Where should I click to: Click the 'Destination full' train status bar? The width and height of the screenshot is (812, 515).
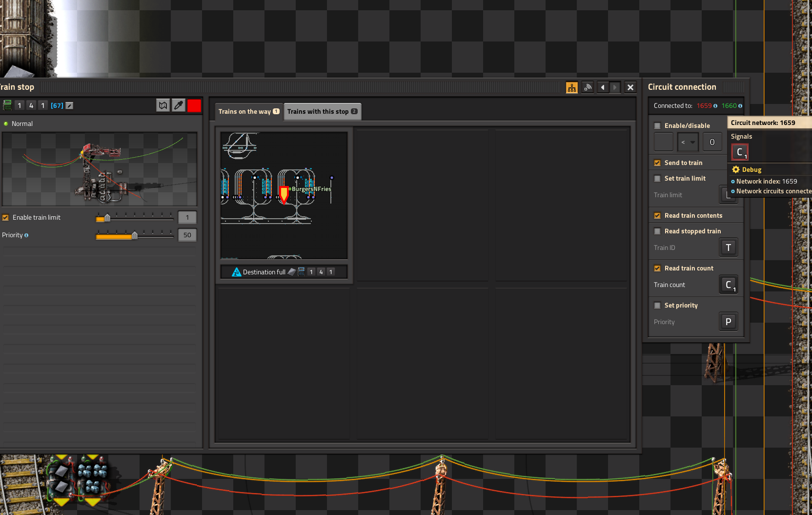coord(284,272)
